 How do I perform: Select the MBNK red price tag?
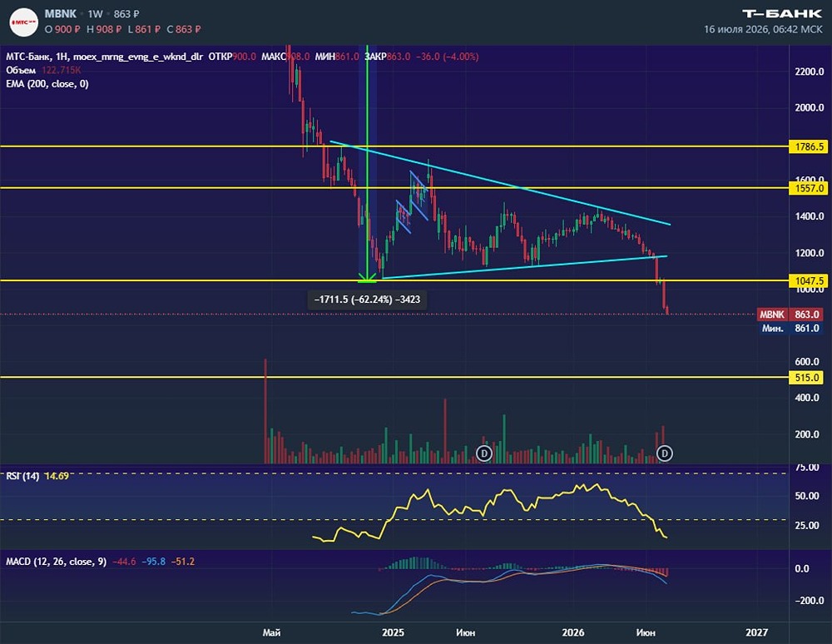[790, 314]
